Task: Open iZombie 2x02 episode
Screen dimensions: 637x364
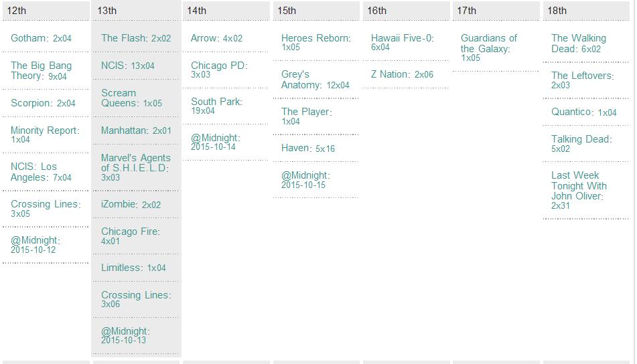Action: 131,205
